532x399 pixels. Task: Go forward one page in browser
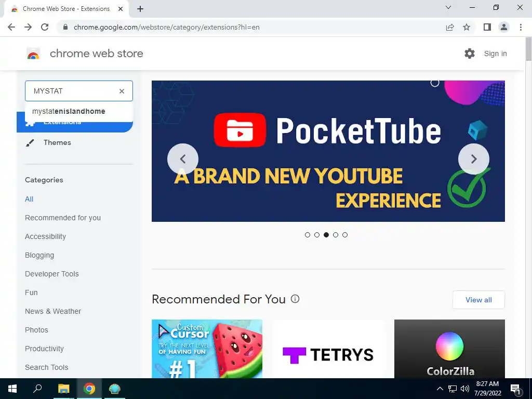tap(28, 27)
